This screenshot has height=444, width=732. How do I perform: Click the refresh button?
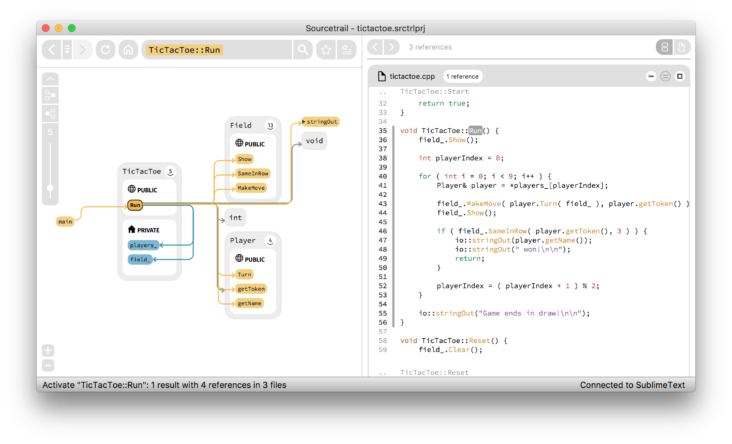(x=105, y=49)
